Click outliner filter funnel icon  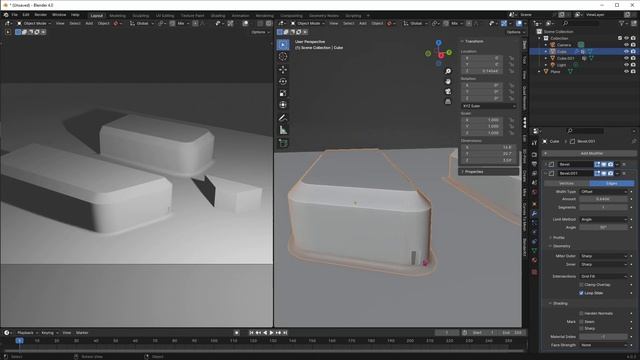pos(622,24)
